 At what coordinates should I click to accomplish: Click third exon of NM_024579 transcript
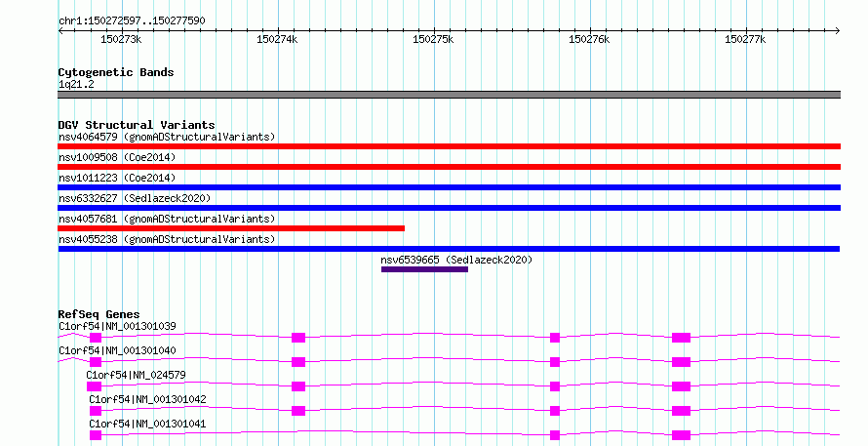[555, 386]
